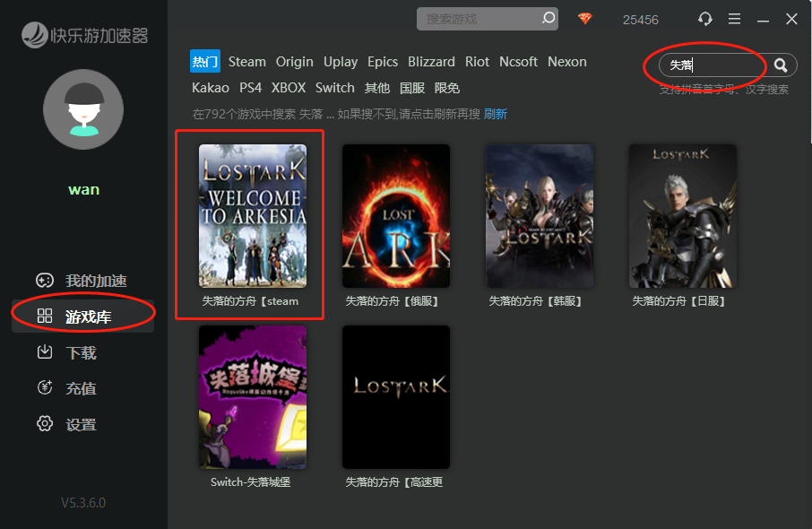Image resolution: width=812 pixels, height=529 pixels.
Task: Choose the Nexon category tab
Action: (567, 62)
